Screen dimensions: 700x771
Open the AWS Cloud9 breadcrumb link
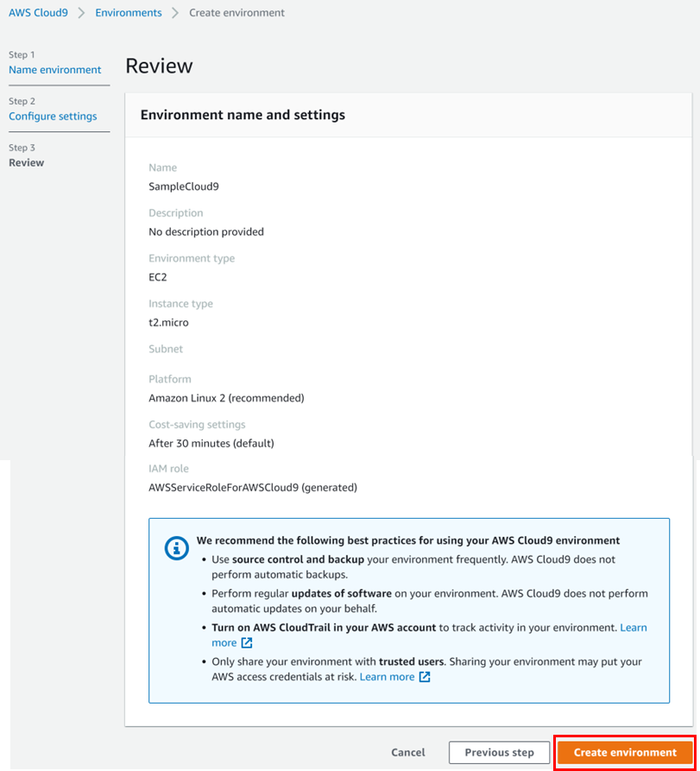[38, 13]
